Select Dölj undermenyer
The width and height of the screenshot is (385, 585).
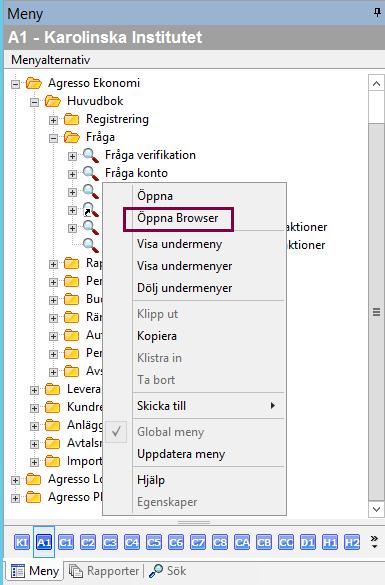(184, 288)
